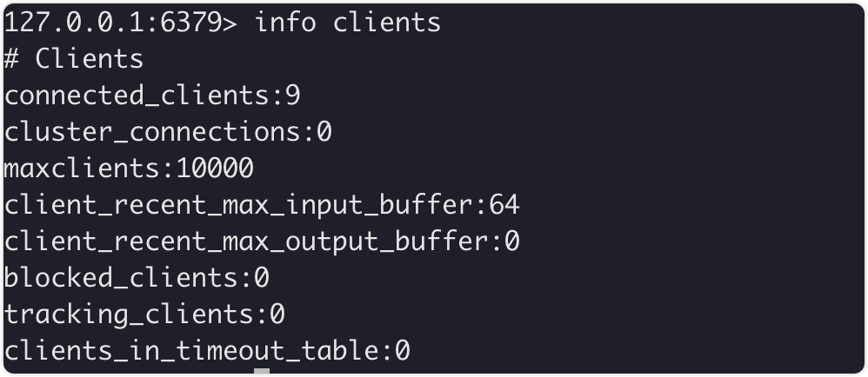
Task: Click the value 9 after connected_clients
Action: click(293, 96)
